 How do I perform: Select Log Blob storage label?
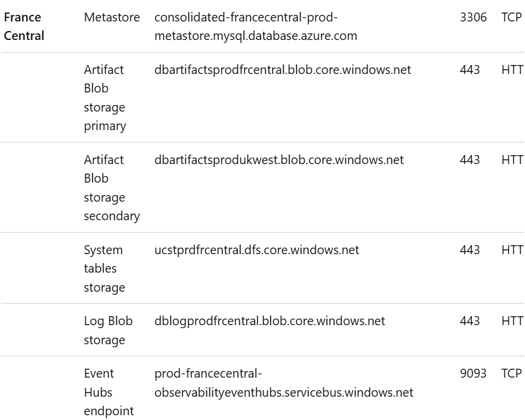click(x=108, y=331)
